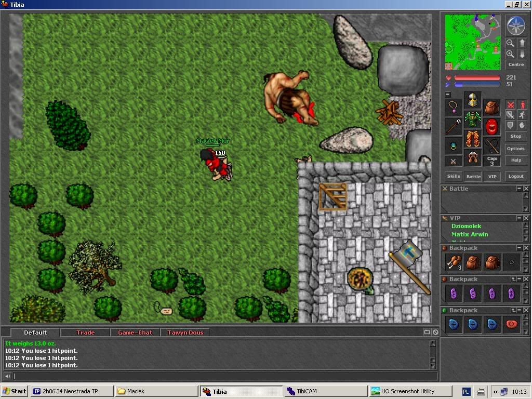Image resolution: width=532 pixels, height=399 pixels.
Task: Toggle chase opponent mode
Action: tap(522, 115)
